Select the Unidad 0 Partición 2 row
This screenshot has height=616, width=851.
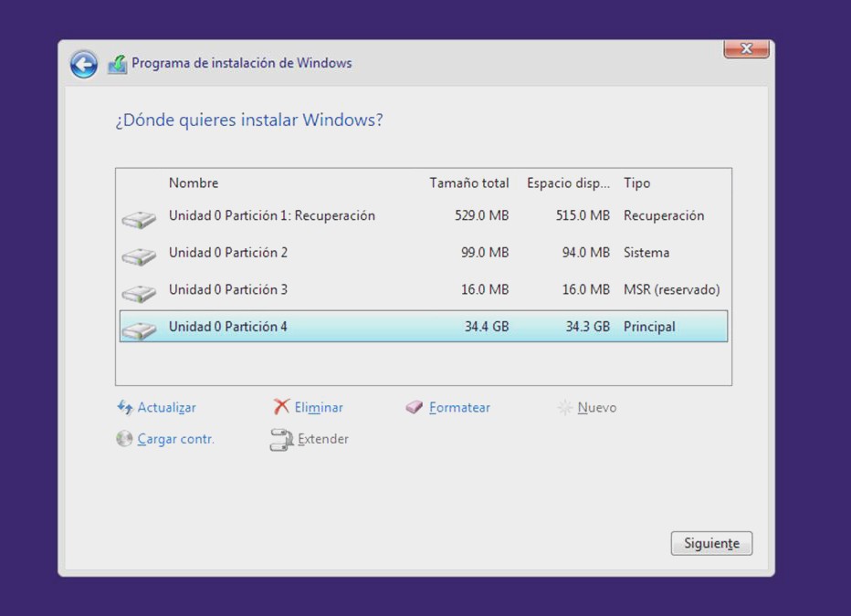point(424,253)
